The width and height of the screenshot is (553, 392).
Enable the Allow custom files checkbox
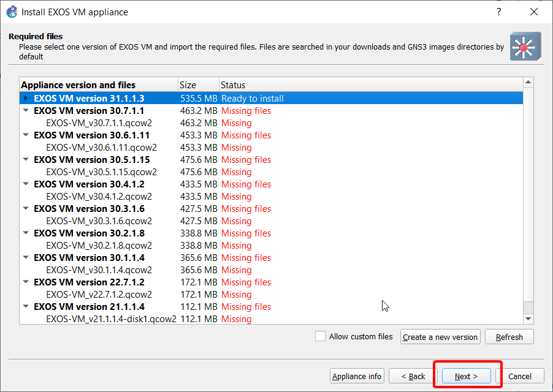[320, 336]
